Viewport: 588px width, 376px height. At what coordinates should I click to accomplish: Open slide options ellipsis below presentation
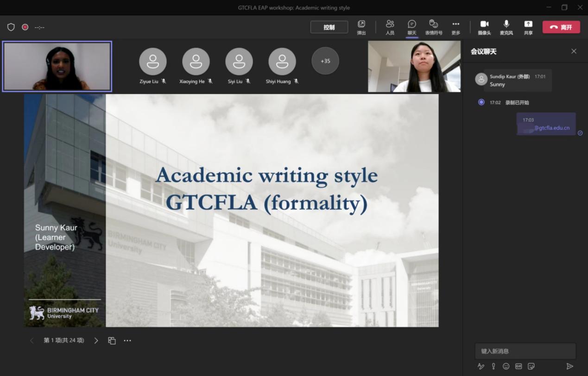coord(127,340)
